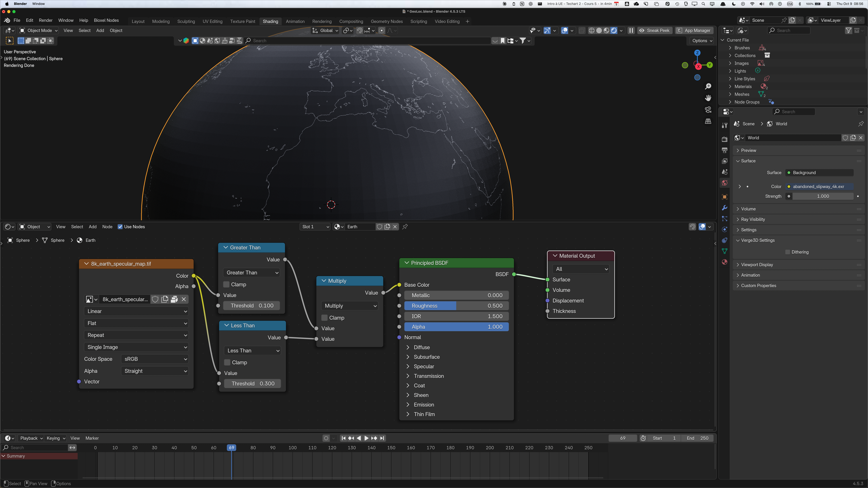The height and width of the screenshot is (488, 868).
Task: Pin the node editor material
Action: 405,227
